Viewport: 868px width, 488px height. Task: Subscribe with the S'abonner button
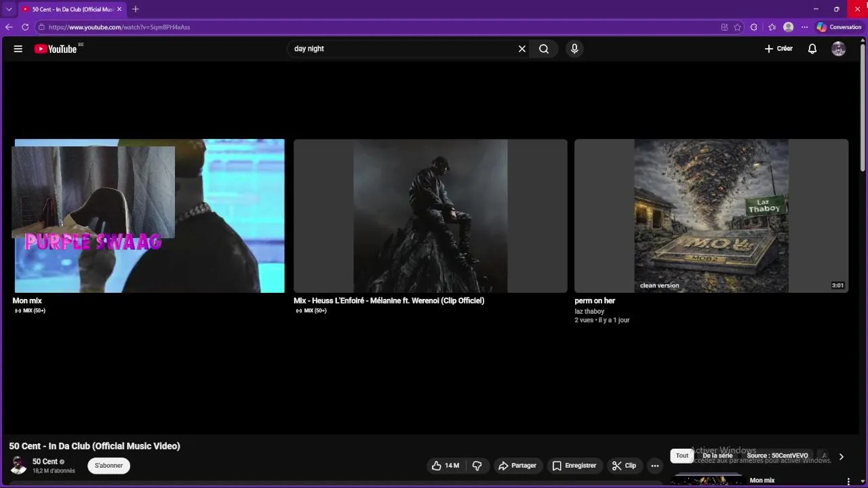[x=108, y=466]
